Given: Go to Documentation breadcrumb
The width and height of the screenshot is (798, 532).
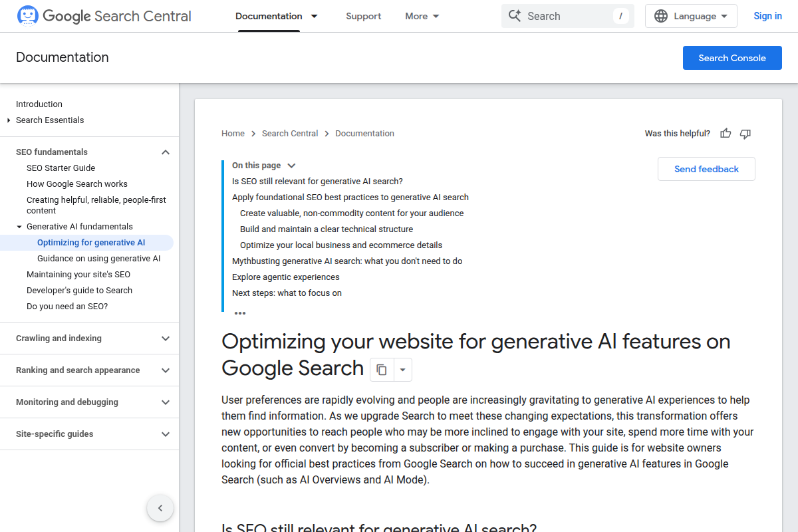Looking at the screenshot, I should tap(364, 134).
